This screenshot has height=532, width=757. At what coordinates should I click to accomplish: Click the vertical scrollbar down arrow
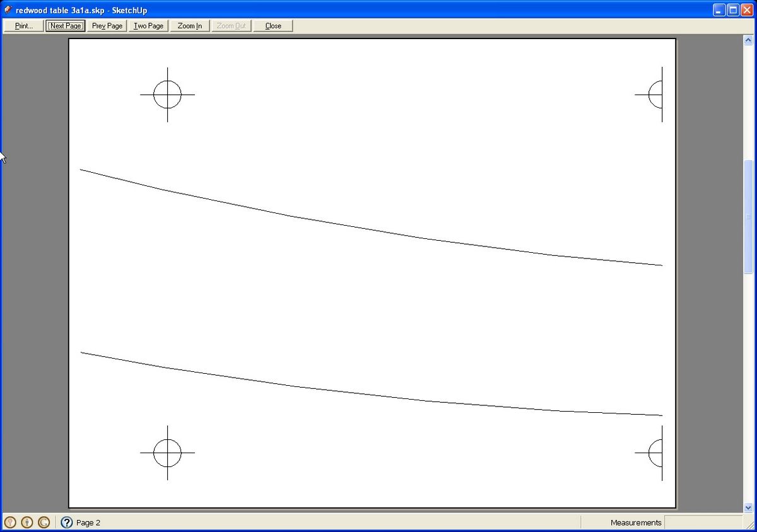[749, 507]
